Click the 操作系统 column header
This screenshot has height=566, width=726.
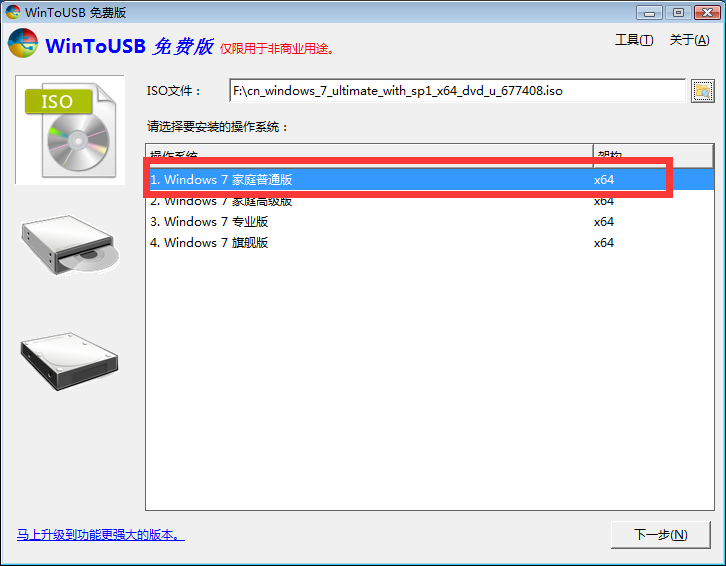(369, 155)
